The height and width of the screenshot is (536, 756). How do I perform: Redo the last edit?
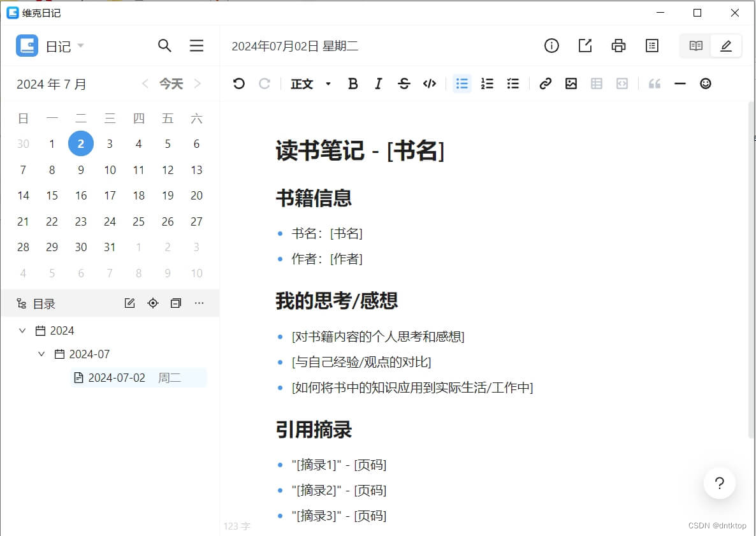point(264,84)
